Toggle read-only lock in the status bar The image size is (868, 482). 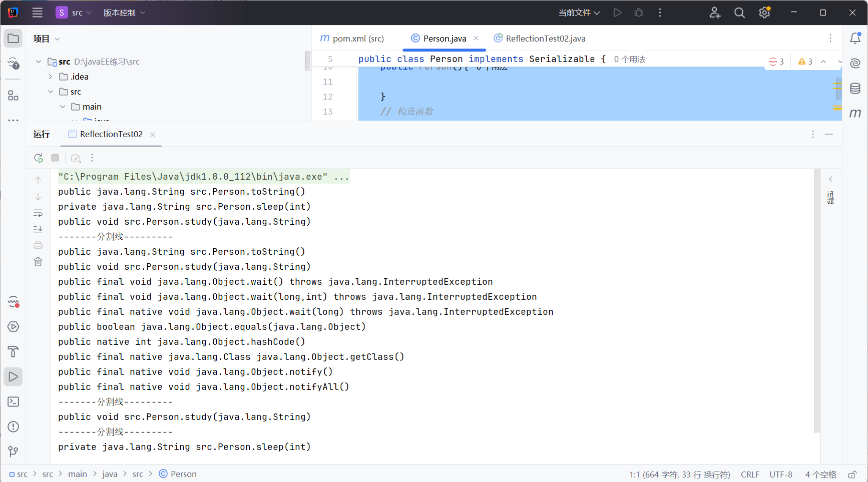point(852,474)
